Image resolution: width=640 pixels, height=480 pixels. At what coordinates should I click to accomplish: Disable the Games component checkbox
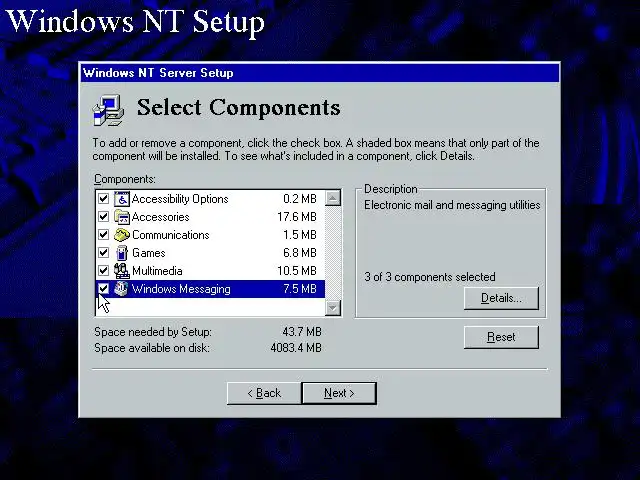(x=104, y=253)
